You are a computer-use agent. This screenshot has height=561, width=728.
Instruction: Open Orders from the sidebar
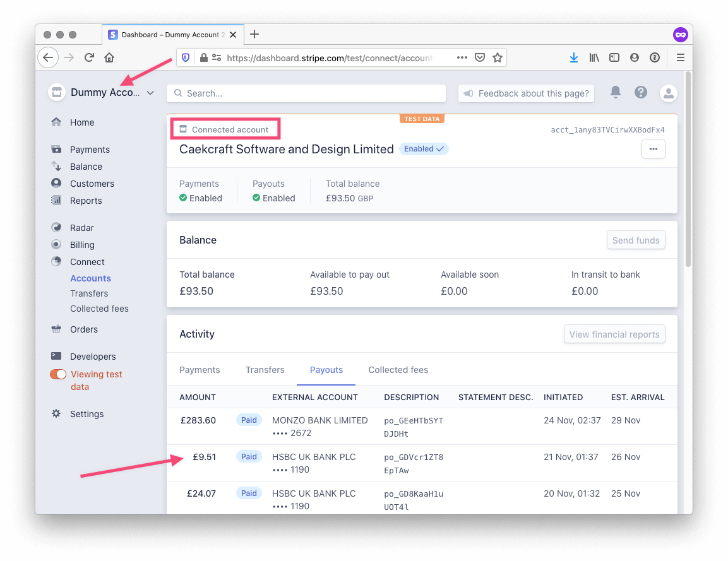click(57, 329)
